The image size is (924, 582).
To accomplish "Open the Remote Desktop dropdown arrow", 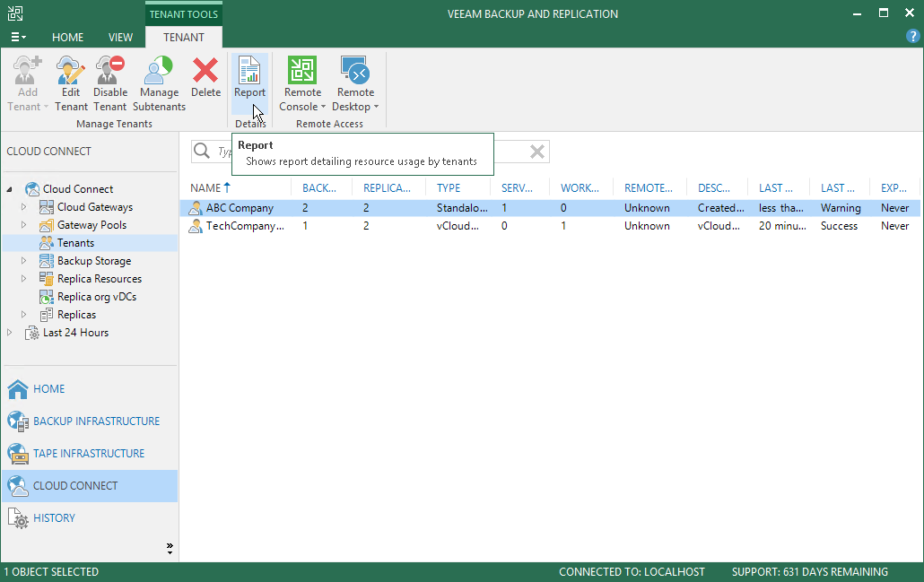I will pos(376,107).
